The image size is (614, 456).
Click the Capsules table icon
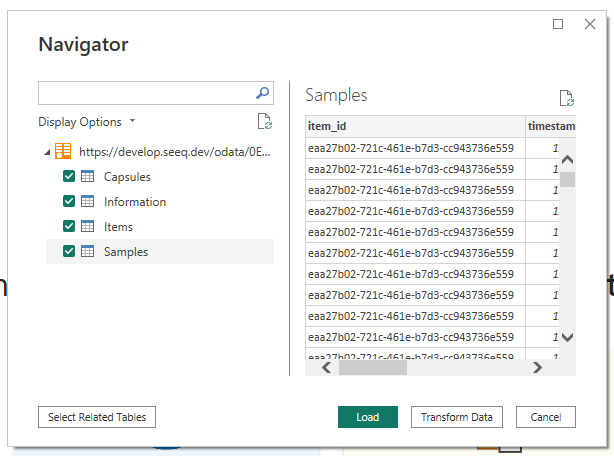click(88, 177)
